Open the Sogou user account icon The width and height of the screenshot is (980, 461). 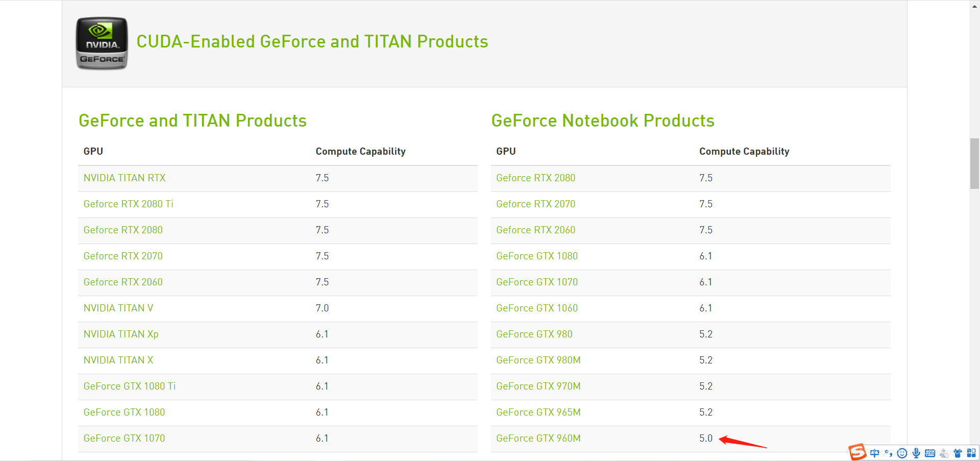pyautogui.click(x=944, y=453)
